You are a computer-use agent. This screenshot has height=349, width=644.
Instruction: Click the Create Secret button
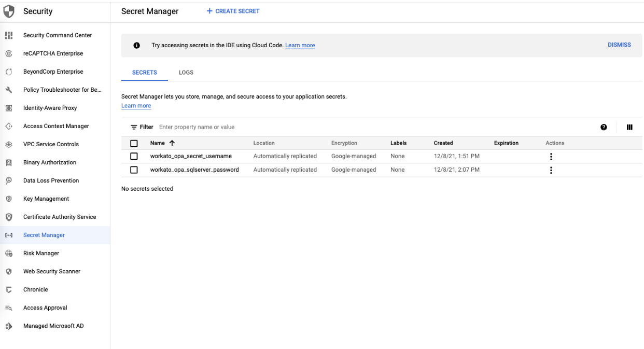pos(233,11)
